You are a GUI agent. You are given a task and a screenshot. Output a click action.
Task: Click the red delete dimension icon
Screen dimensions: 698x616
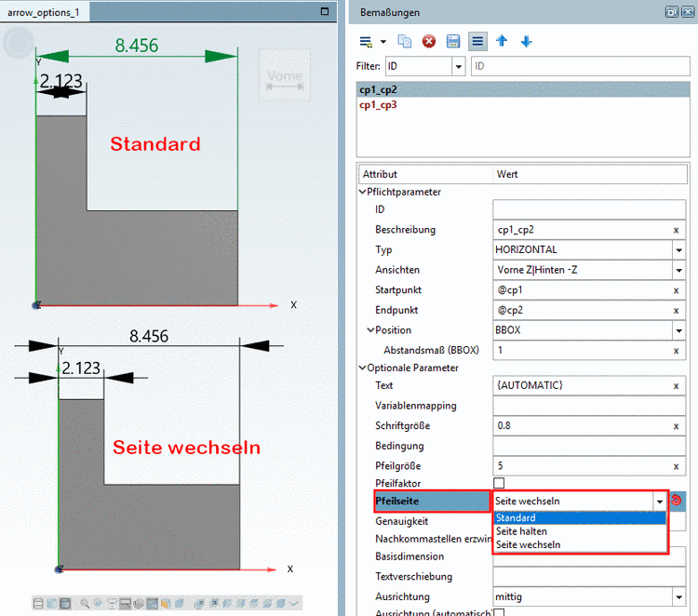click(x=429, y=41)
